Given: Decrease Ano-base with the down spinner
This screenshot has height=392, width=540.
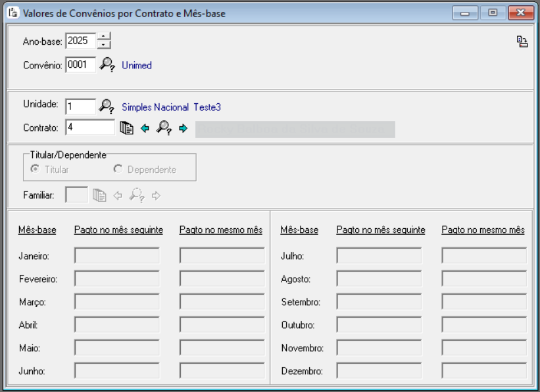Looking at the screenshot, I should [104, 45].
